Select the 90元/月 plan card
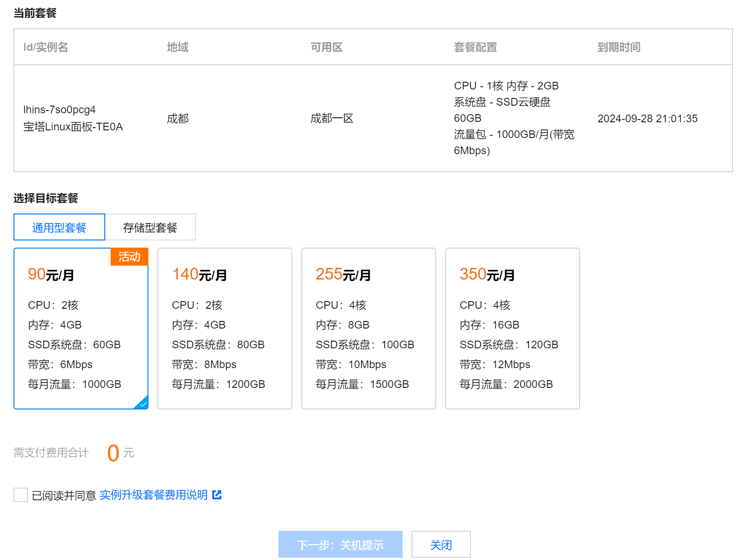The width and height of the screenshot is (747, 560). (x=81, y=328)
